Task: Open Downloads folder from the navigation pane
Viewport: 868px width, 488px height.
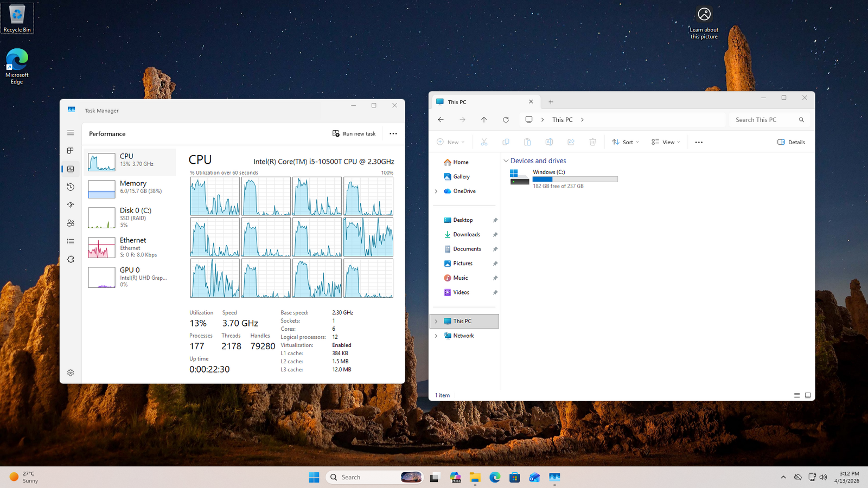Action: click(x=466, y=235)
